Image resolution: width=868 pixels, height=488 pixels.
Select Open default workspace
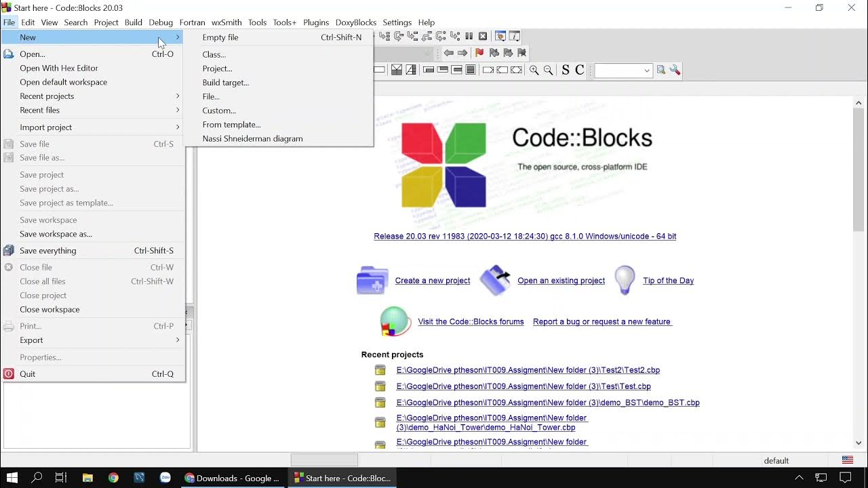93,82
